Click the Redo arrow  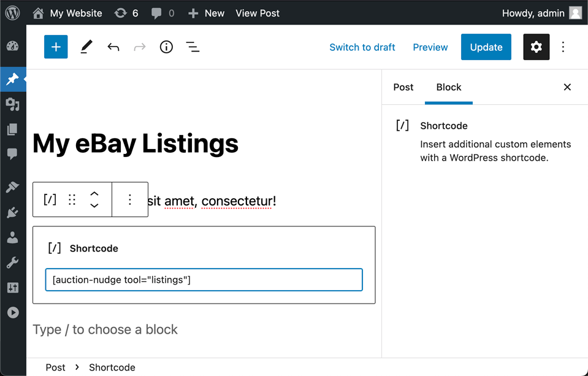click(140, 47)
